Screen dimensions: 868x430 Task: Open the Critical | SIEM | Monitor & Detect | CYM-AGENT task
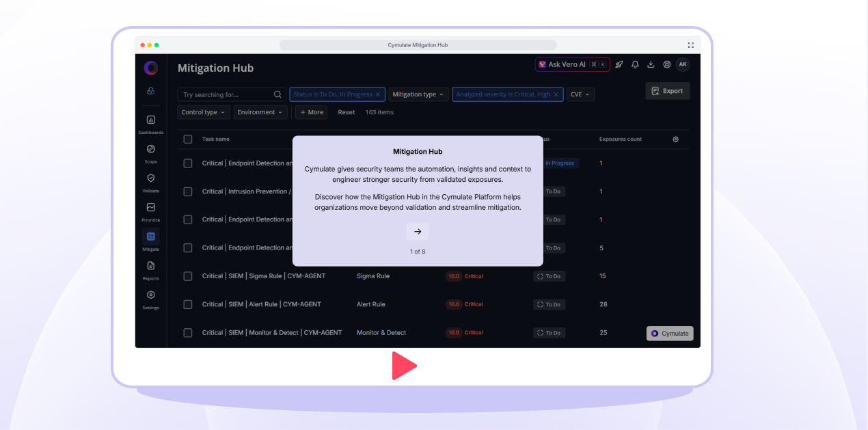(x=272, y=333)
